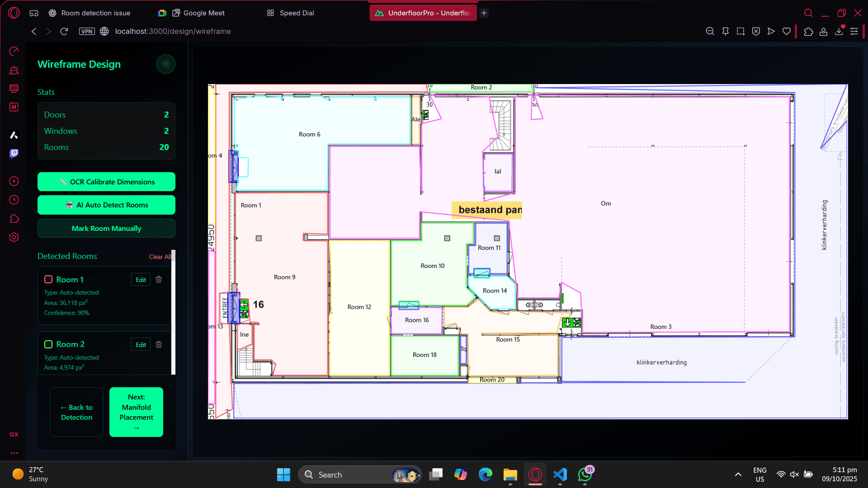This screenshot has height=488, width=868.
Task: Reload the current page
Action: click(x=64, y=31)
